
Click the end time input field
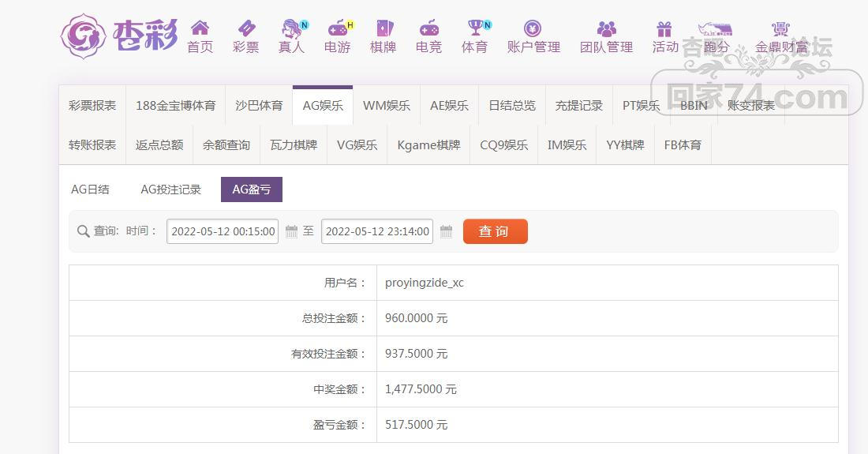pyautogui.click(x=377, y=231)
